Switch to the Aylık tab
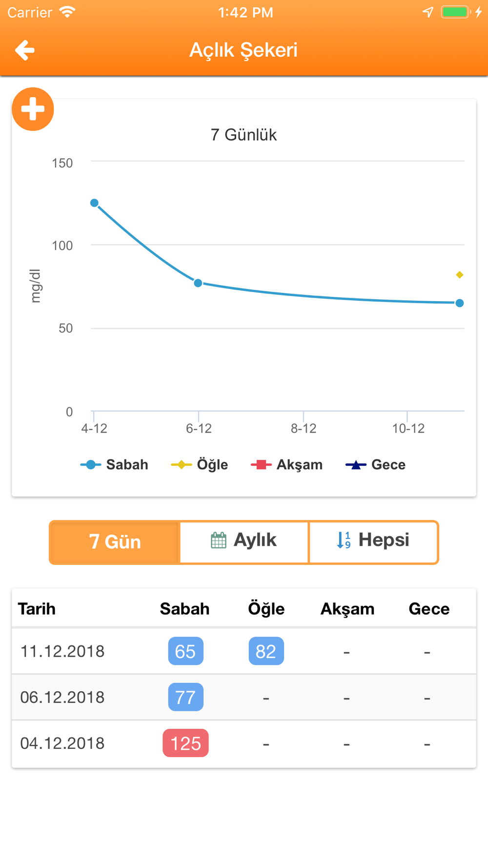Image resolution: width=488 pixels, height=868 pixels. click(244, 542)
